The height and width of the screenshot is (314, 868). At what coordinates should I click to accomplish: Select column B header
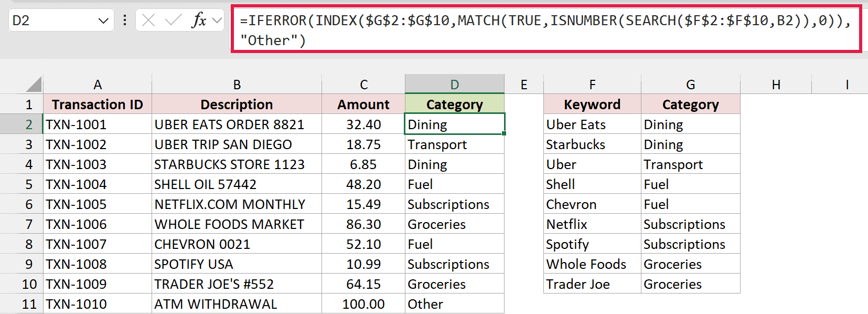coord(237,85)
